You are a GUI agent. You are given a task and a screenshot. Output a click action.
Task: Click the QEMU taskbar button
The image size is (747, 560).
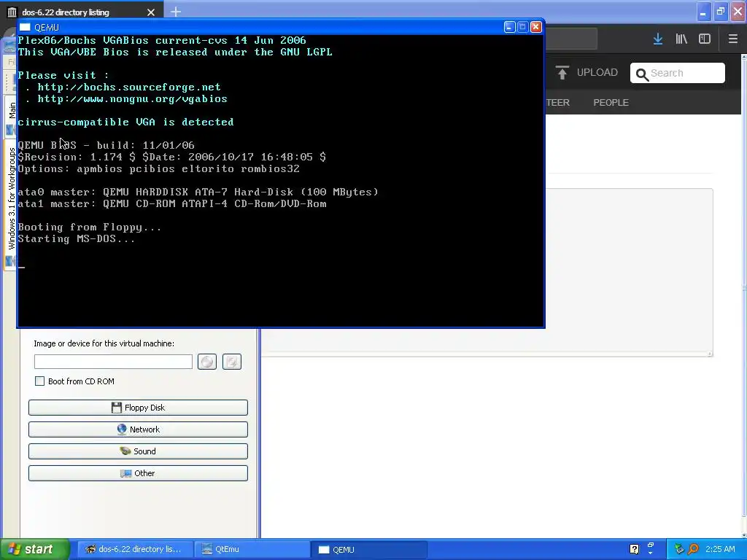click(368, 549)
